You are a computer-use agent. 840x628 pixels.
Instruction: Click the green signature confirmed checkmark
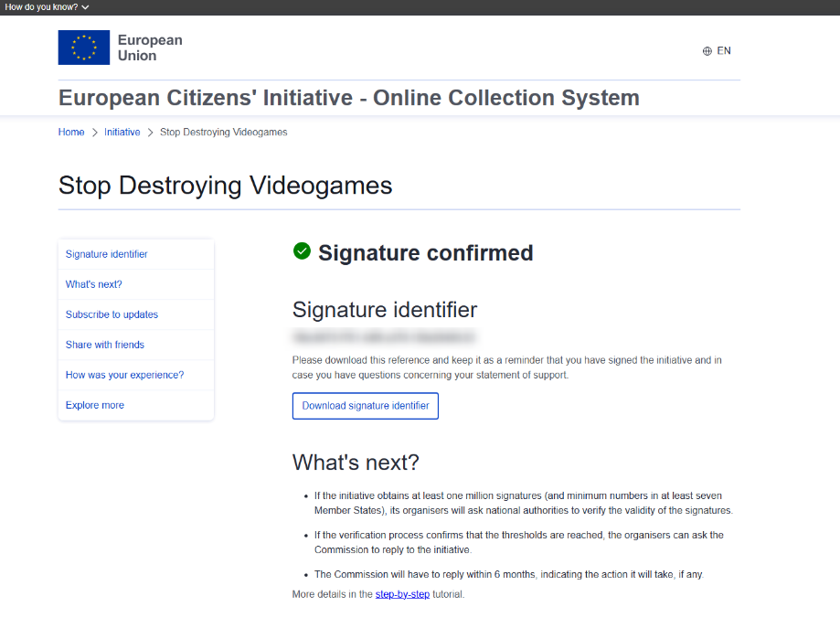302,250
